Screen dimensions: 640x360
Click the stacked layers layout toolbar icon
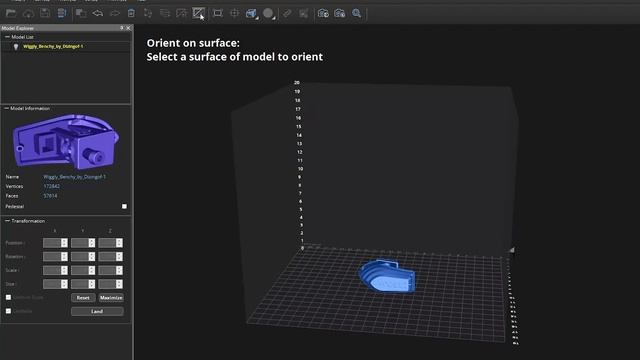(165, 13)
